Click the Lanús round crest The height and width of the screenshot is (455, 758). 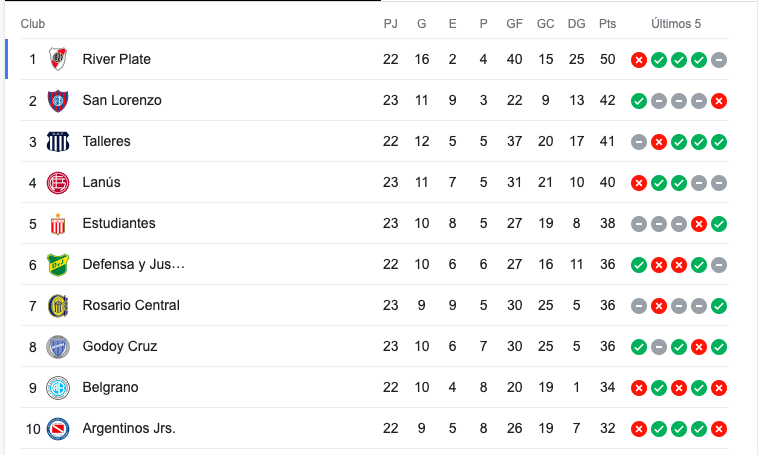pos(58,183)
